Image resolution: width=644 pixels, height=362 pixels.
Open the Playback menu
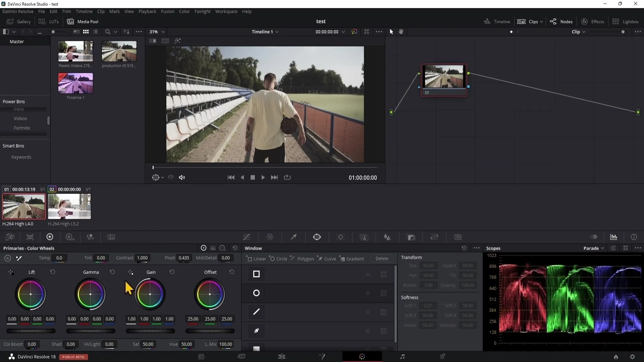pos(147,11)
